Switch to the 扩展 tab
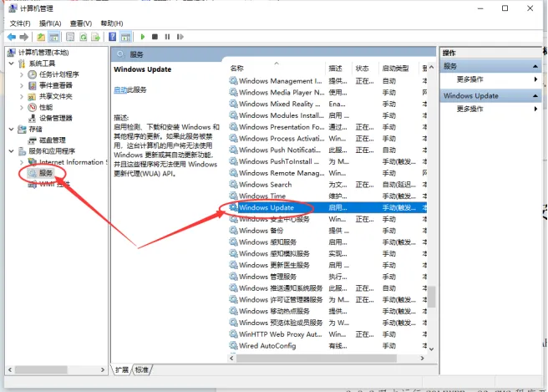This screenshot has height=392, width=548. tap(122, 369)
